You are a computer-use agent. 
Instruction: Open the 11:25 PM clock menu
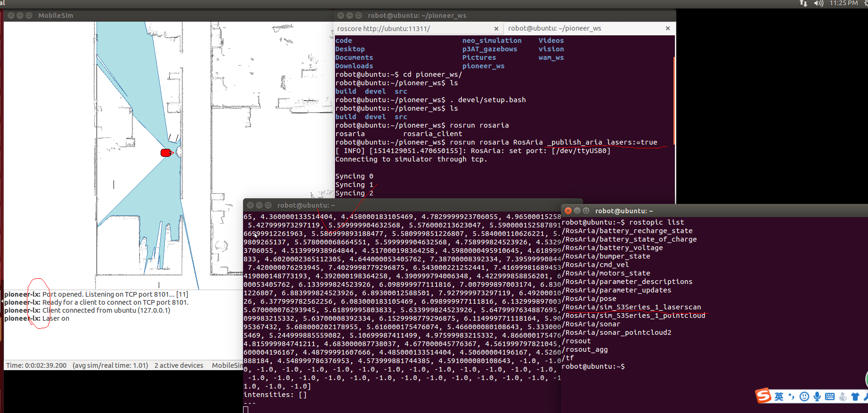click(x=844, y=3)
